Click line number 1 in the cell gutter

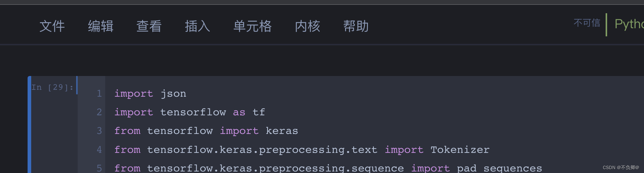99,93
